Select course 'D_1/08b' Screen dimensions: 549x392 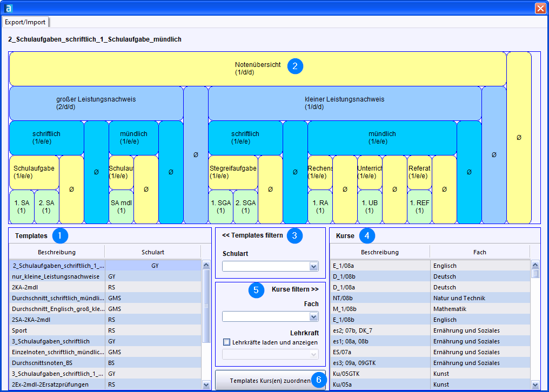(430, 276)
